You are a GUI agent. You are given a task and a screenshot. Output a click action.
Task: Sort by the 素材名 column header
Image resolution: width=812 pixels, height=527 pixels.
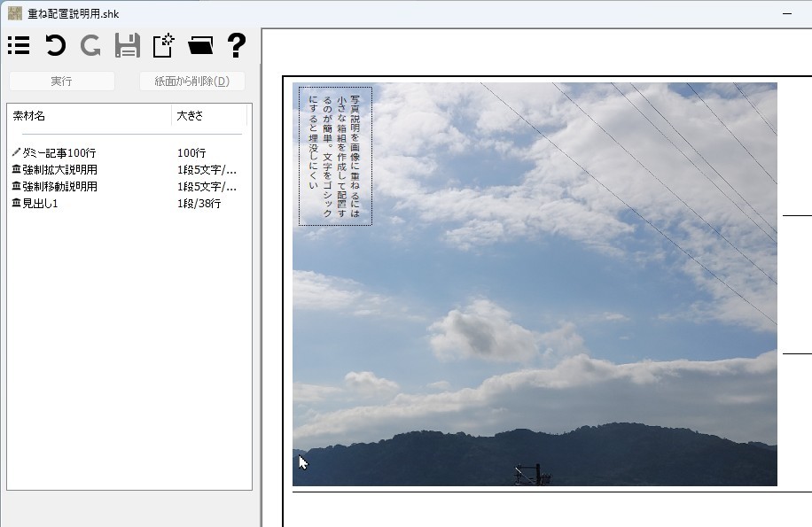pos(89,116)
